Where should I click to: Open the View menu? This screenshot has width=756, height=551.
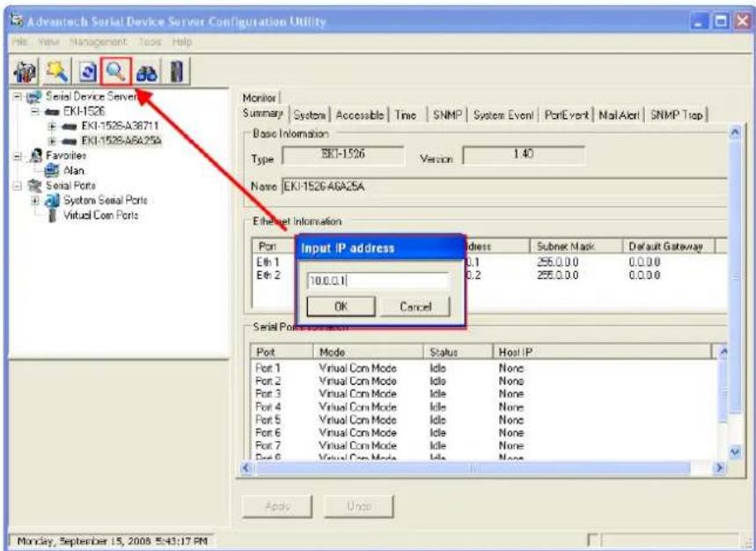pyautogui.click(x=48, y=42)
